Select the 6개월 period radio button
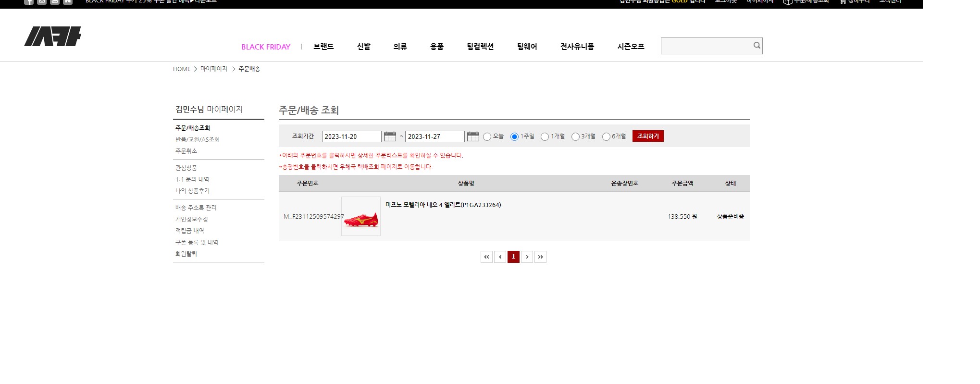Viewport: 980px width, 384px height. tap(606, 137)
